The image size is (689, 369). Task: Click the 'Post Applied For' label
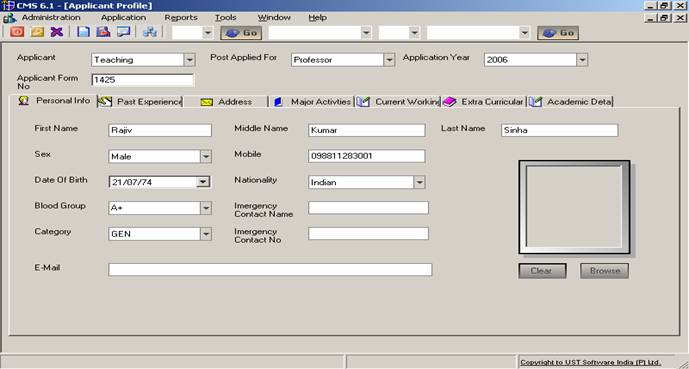tap(243, 58)
